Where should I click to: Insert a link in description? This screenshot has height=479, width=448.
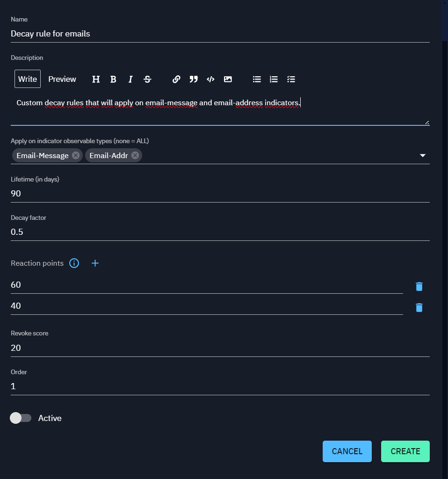(x=176, y=79)
